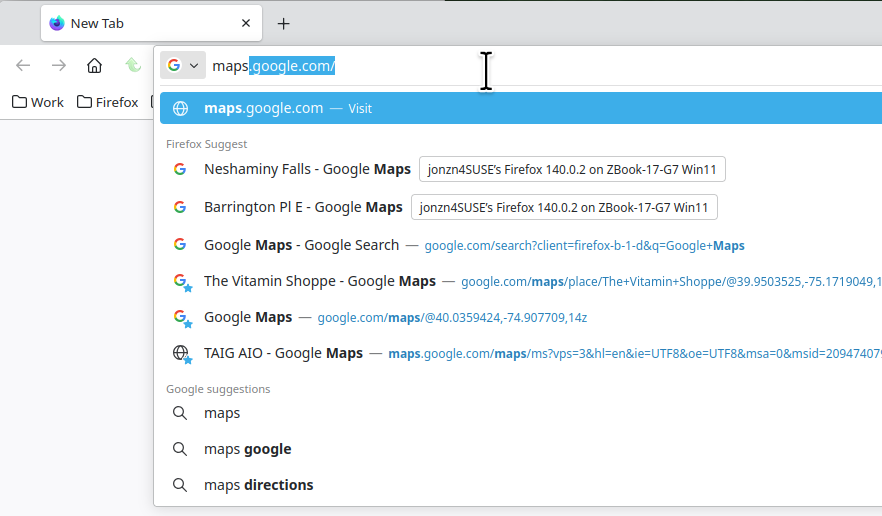Open the Google search engine selector dropdown

click(x=183, y=65)
